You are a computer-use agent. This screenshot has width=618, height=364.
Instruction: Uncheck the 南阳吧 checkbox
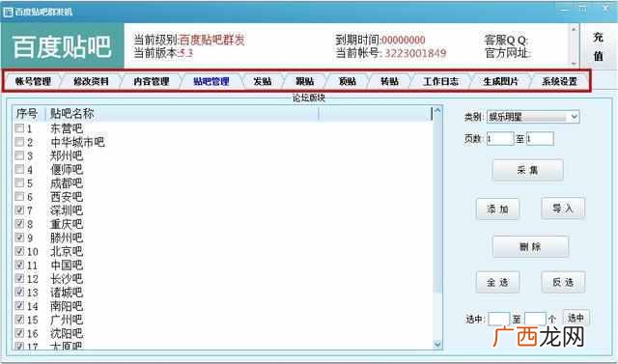click(19, 305)
